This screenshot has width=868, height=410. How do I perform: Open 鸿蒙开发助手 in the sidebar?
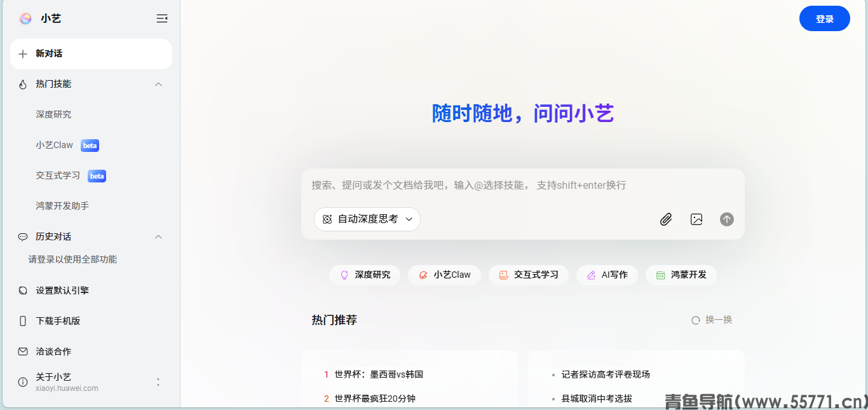(x=62, y=206)
